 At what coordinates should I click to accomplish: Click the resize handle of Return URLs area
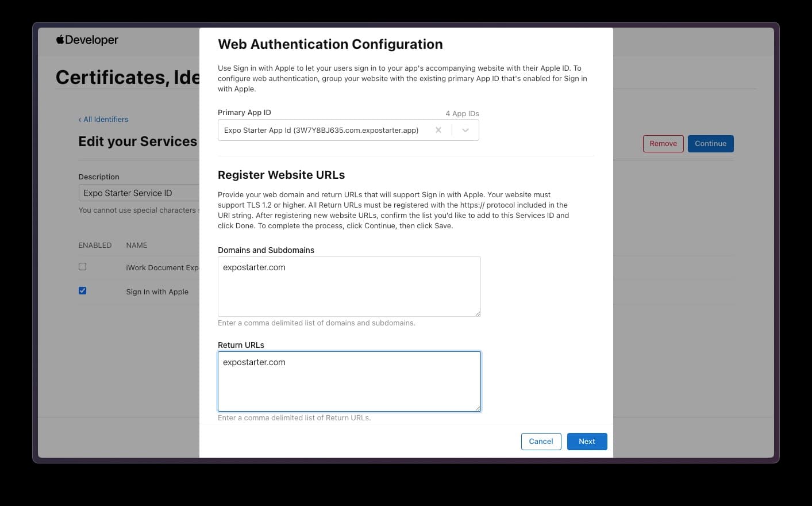pyautogui.click(x=478, y=408)
